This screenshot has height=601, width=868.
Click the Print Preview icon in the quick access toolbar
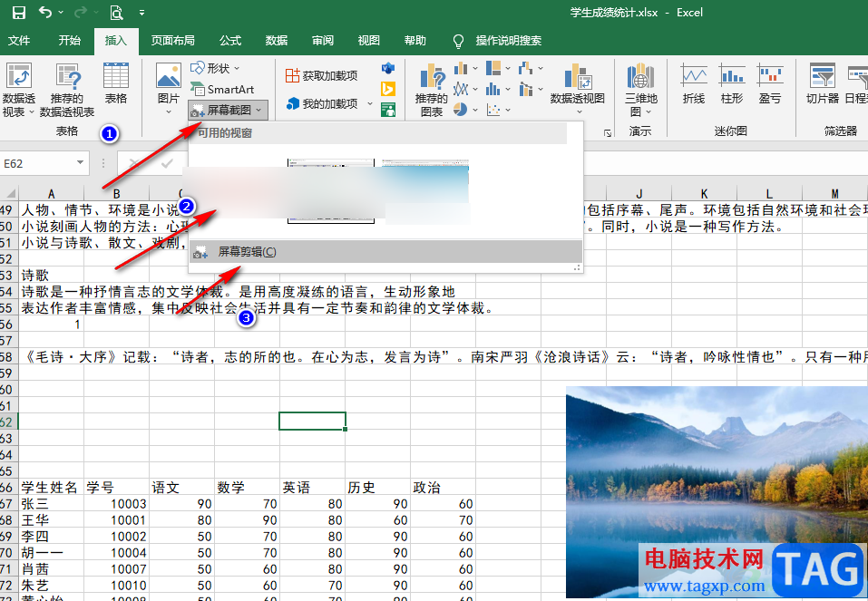coord(116,12)
